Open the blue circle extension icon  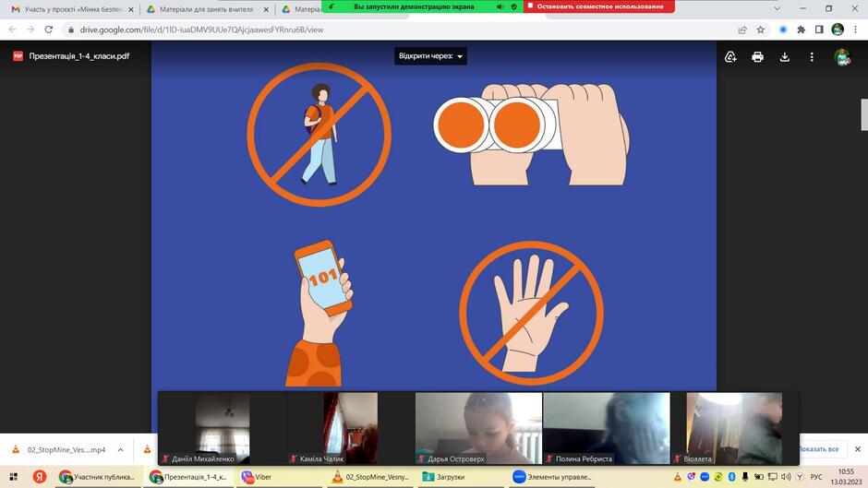tap(783, 30)
